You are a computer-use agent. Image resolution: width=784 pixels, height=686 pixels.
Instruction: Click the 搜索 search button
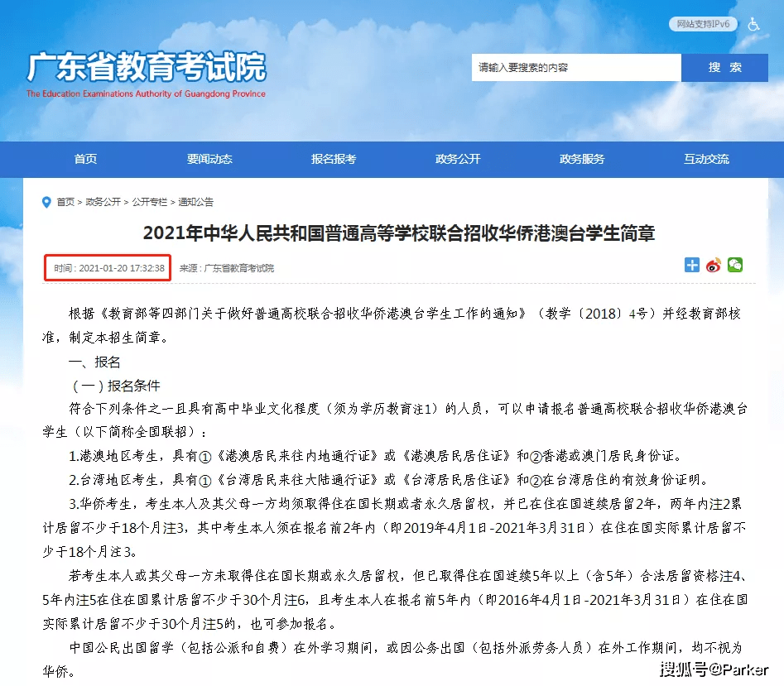[x=724, y=68]
